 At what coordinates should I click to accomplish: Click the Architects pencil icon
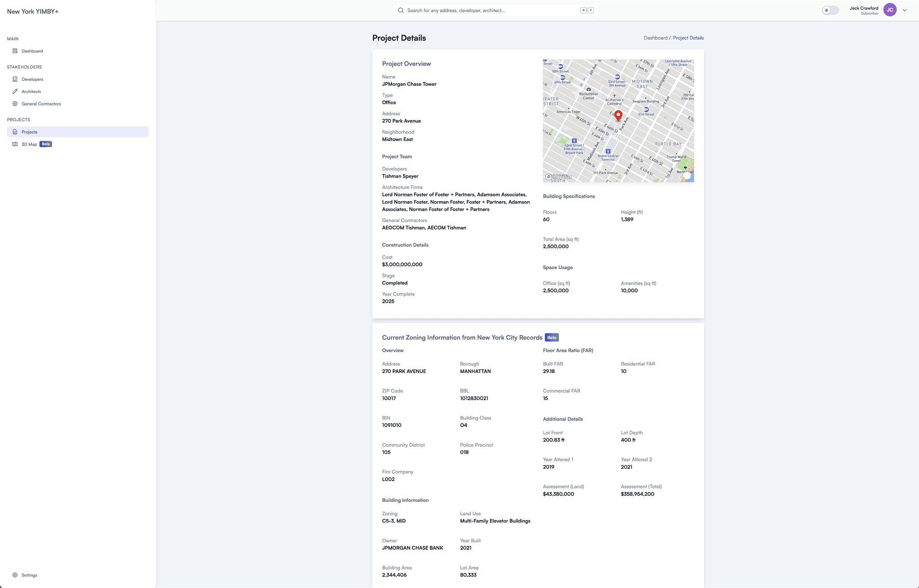tap(15, 91)
